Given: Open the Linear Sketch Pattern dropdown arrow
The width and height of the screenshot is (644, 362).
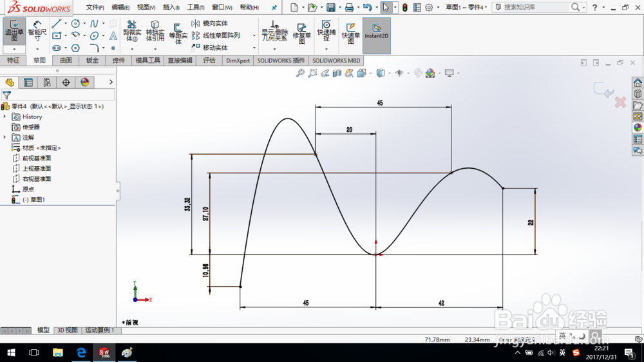Looking at the screenshot, I should click(254, 35).
